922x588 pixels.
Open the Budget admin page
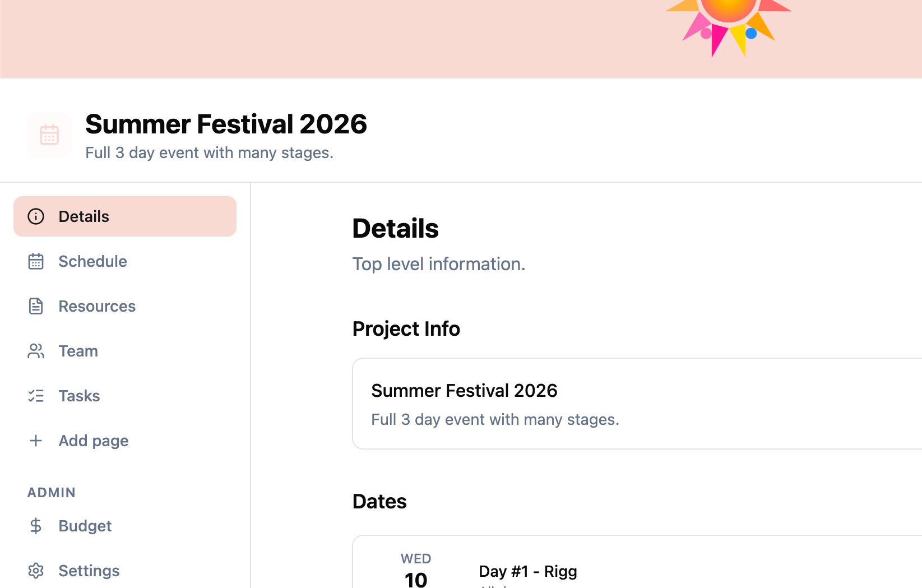coord(85,526)
